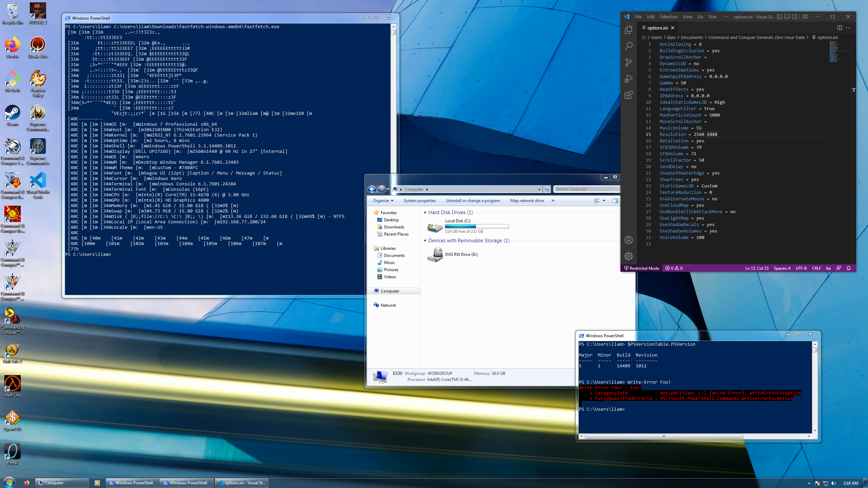Screen dimensions: 868x488
Task: Open the VS Code Manage gear icon
Action: 628,256
